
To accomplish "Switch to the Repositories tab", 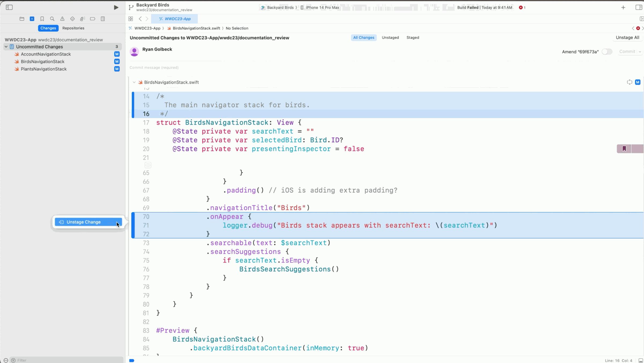I will (x=73, y=28).
